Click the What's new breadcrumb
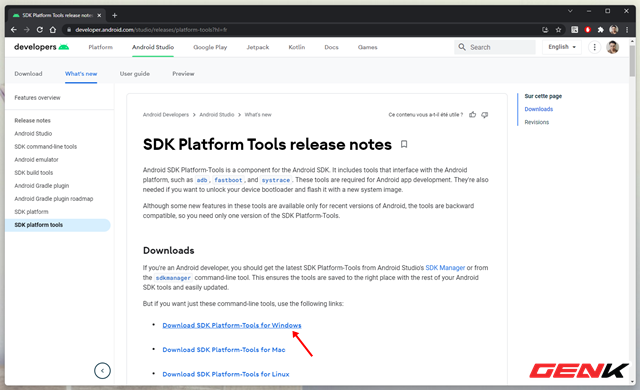Screen dimensions: 640x390 258,115
